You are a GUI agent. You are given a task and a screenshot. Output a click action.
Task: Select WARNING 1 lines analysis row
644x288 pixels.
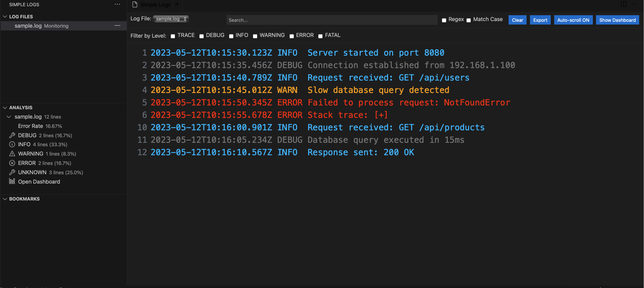tap(64, 154)
